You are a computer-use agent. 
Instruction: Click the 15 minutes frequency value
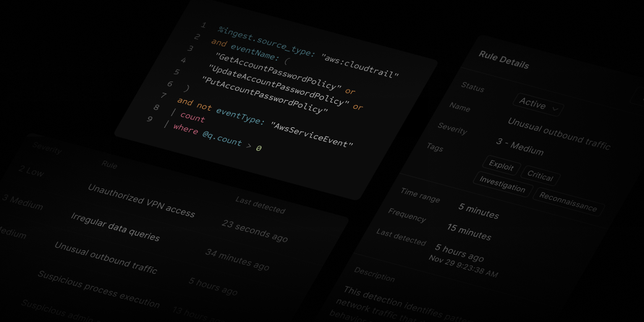[469, 232]
